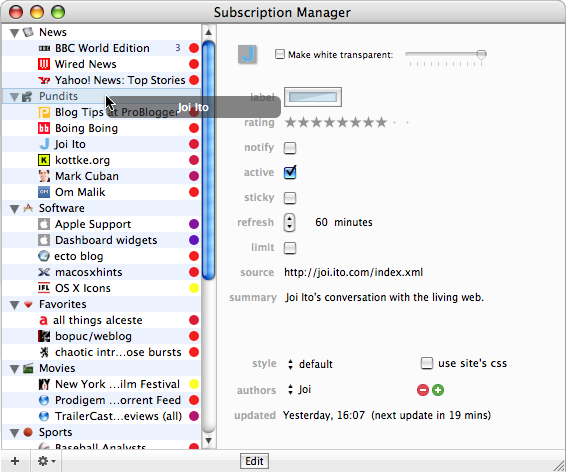Collapse the Favorites group
The image size is (566, 472).
click(14, 305)
